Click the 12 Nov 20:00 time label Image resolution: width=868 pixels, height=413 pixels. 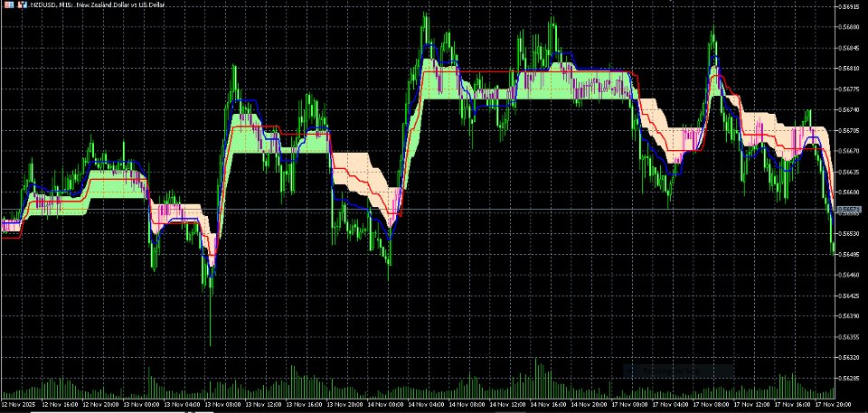click(101, 404)
